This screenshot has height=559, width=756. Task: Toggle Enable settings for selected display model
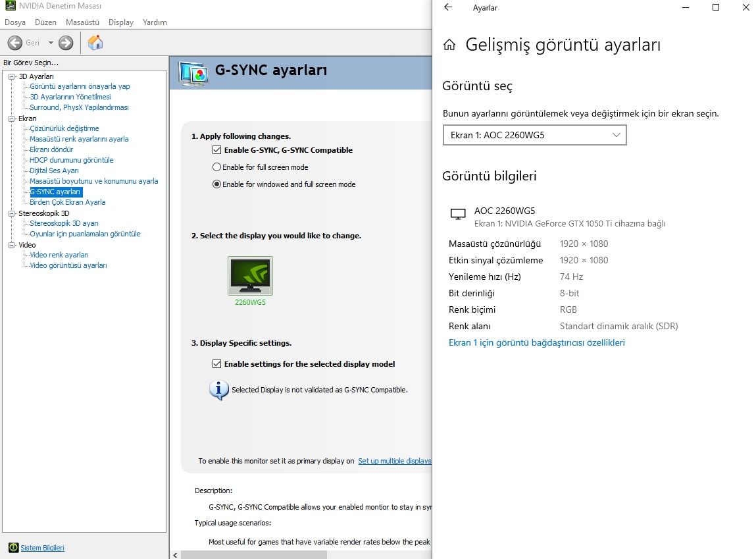[x=217, y=364]
